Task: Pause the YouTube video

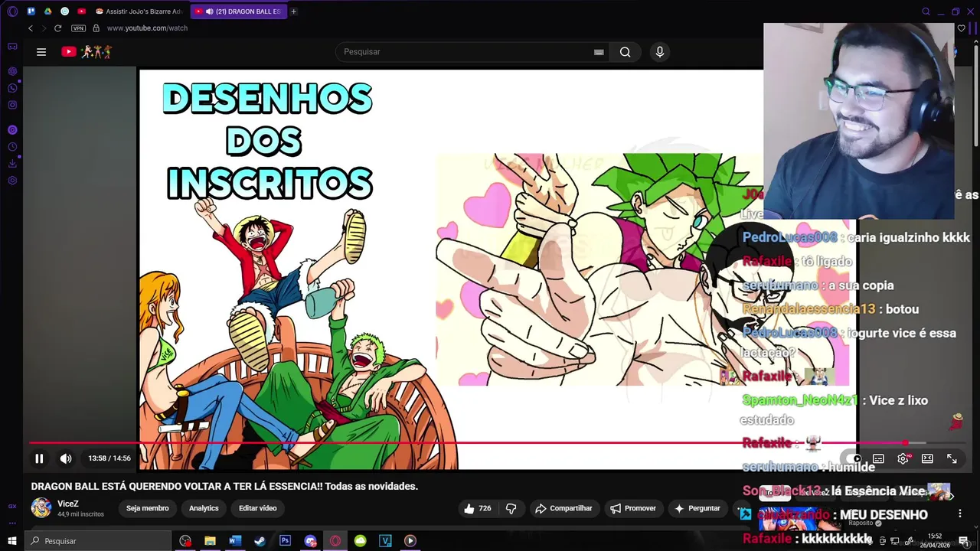Action: 39,458
